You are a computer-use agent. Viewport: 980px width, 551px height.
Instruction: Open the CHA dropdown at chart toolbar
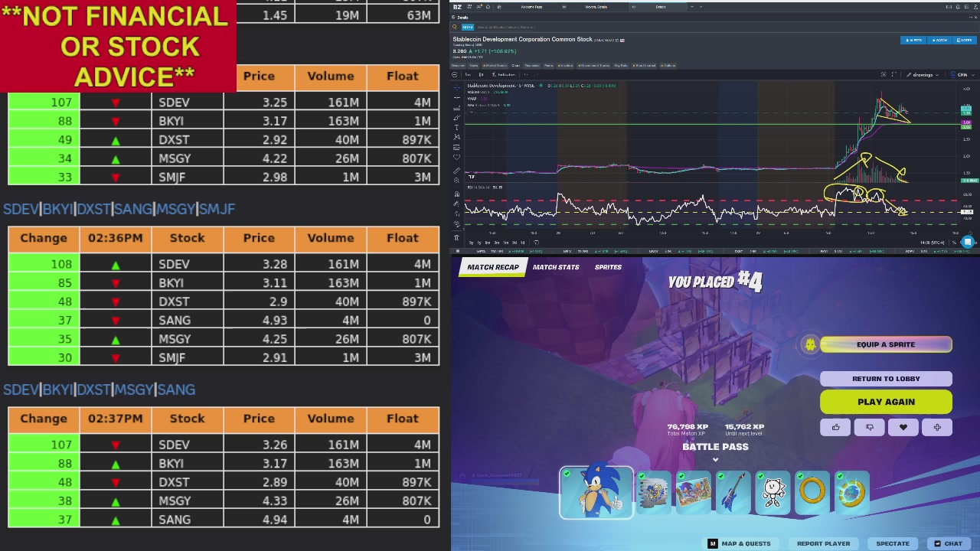[x=962, y=75]
